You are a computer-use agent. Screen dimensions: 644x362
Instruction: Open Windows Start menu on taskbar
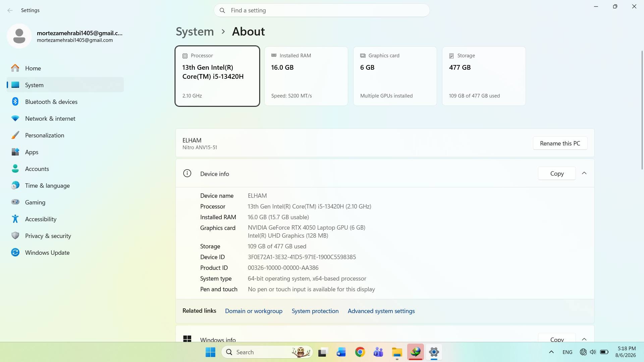click(210, 352)
